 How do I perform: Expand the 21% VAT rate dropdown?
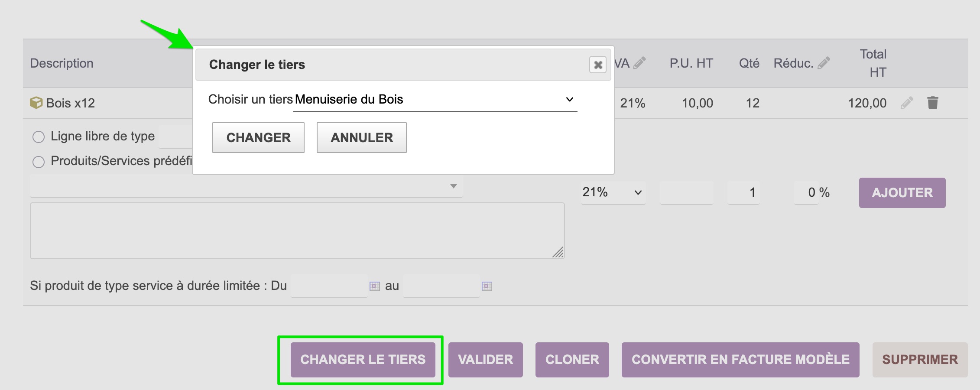coord(612,192)
